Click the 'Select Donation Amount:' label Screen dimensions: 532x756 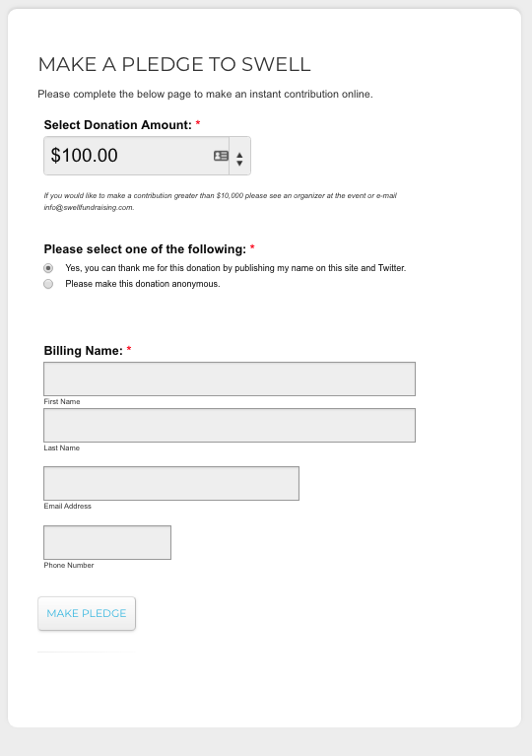(x=117, y=125)
